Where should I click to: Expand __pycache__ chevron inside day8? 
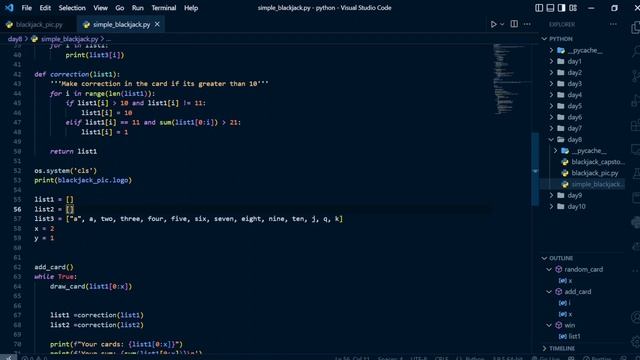[556, 151]
